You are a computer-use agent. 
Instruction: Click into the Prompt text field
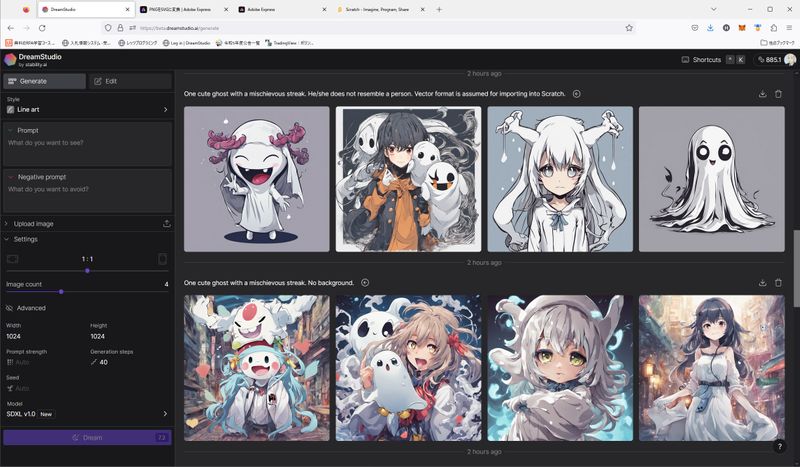(x=87, y=150)
